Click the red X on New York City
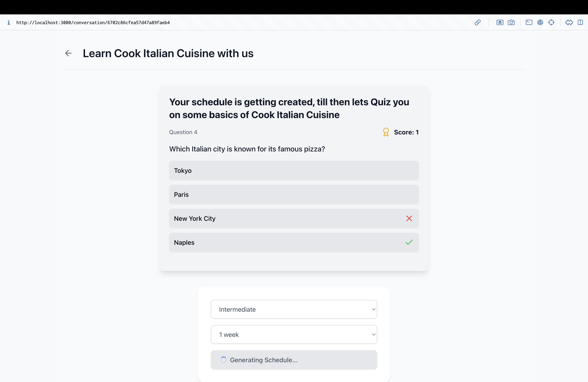588x382 pixels. tap(409, 218)
